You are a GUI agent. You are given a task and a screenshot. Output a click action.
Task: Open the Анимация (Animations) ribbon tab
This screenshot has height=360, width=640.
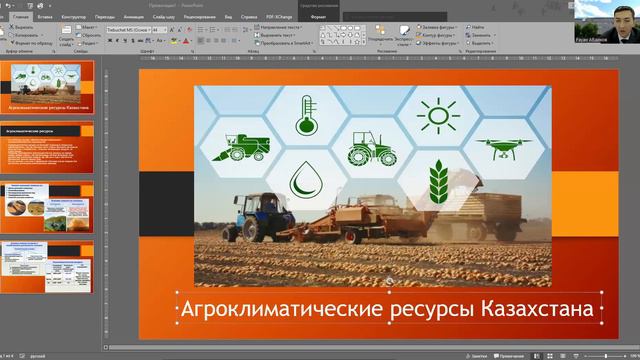[x=133, y=17]
